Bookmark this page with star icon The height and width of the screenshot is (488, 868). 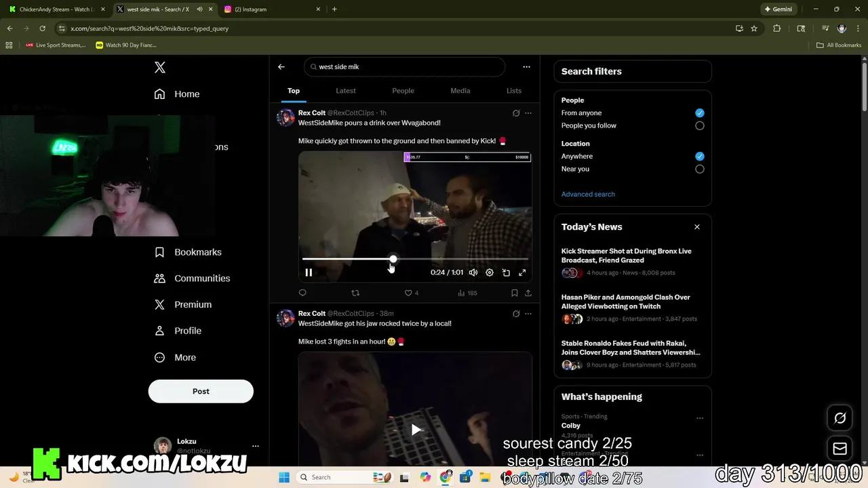tap(754, 28)
